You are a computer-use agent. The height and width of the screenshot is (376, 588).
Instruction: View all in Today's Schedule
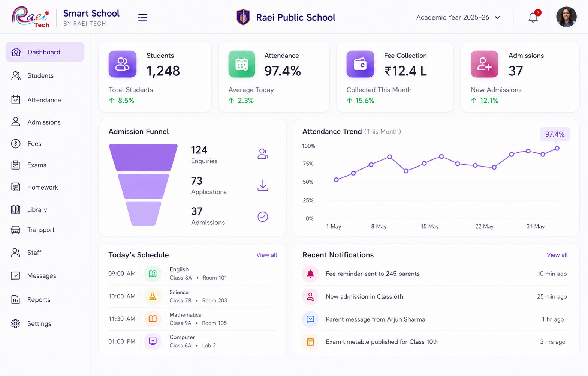click(266, 255)
